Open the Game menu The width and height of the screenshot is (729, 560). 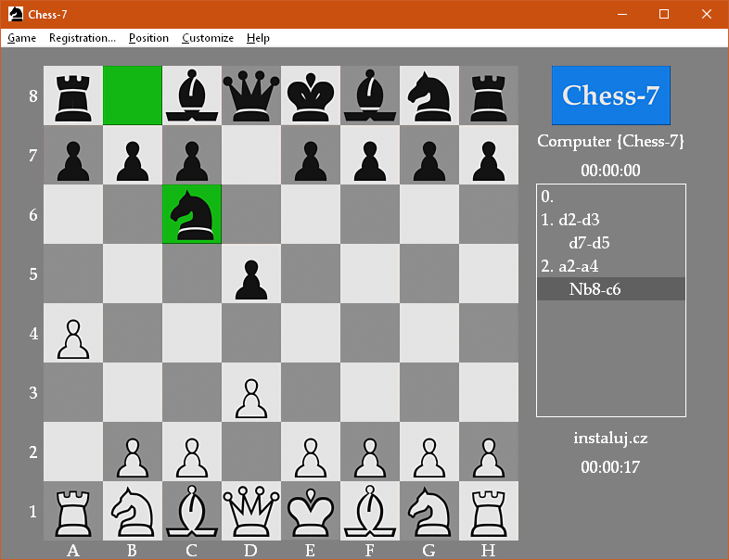tap(21, 38)
